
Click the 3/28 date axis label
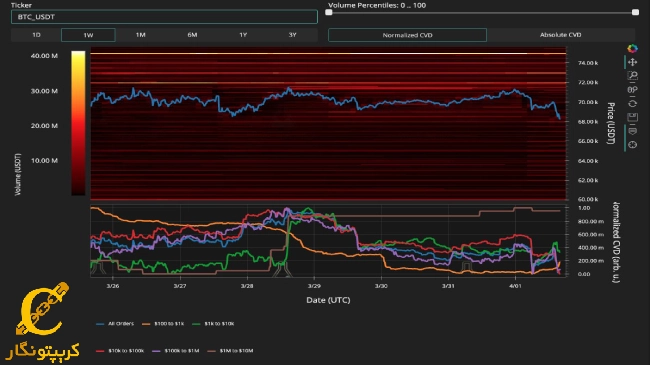click(247, 286)
